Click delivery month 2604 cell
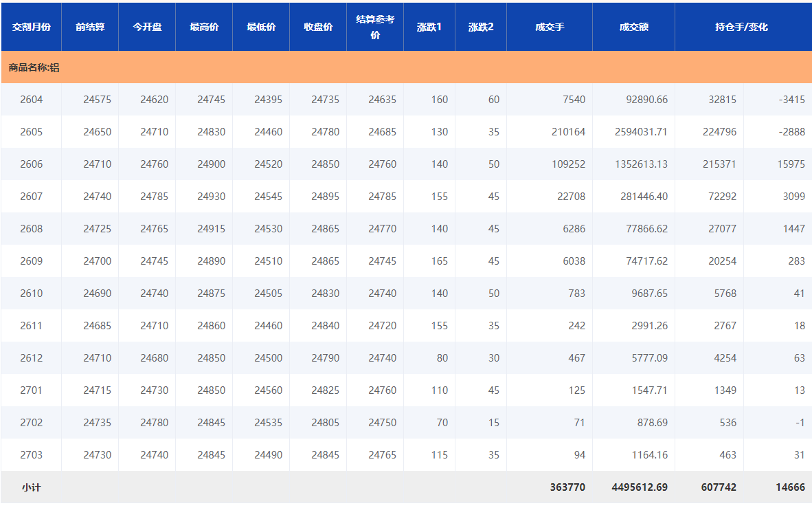This screenshot has height=508, width=812. (x=31, y=100)
